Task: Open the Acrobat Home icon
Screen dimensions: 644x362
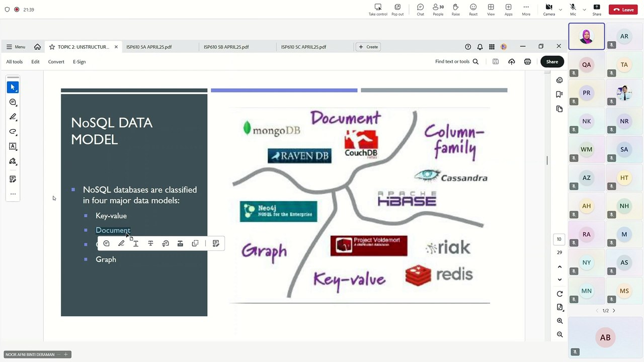Action: pos(37,47)
